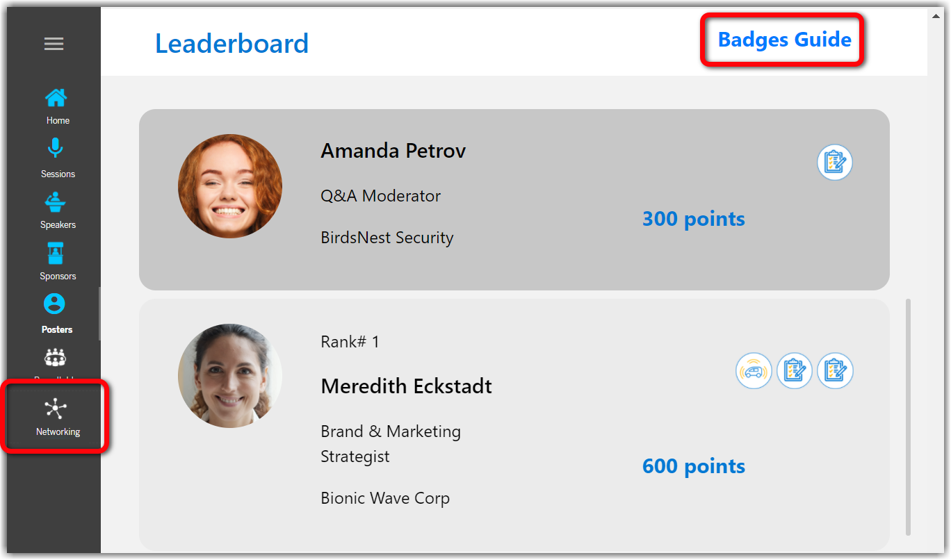This screenshot has width=951, height=560.
Task: Open the Badges Guide link
Action: tap(784, 40)
